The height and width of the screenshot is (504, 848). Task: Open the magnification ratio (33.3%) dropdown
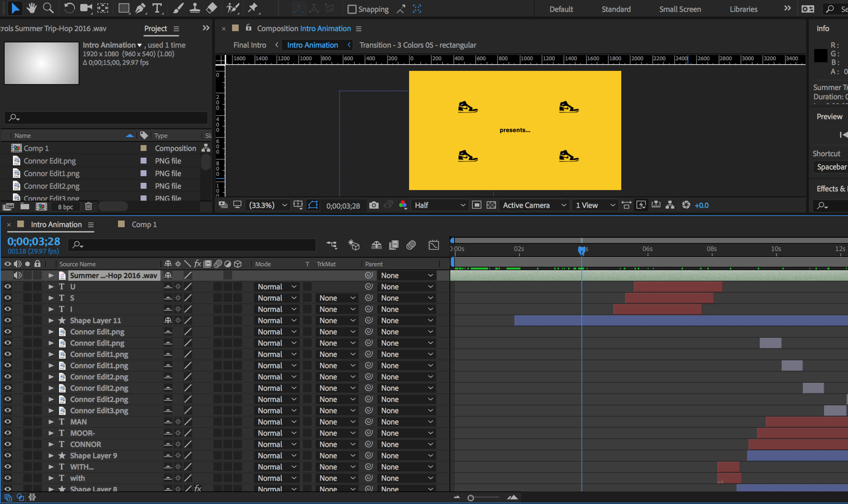pos(268,205)
